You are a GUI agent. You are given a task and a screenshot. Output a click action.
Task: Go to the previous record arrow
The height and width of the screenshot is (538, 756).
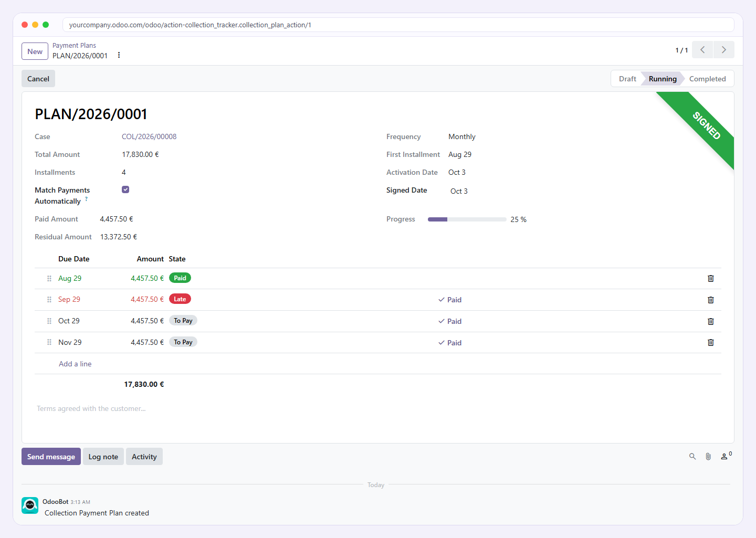tap(702, 50)
